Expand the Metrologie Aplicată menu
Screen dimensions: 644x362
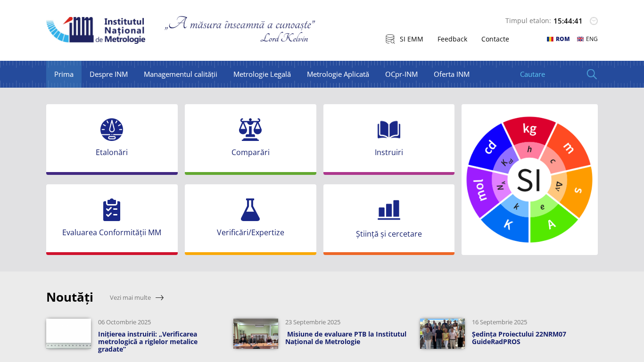click(338, 74)
